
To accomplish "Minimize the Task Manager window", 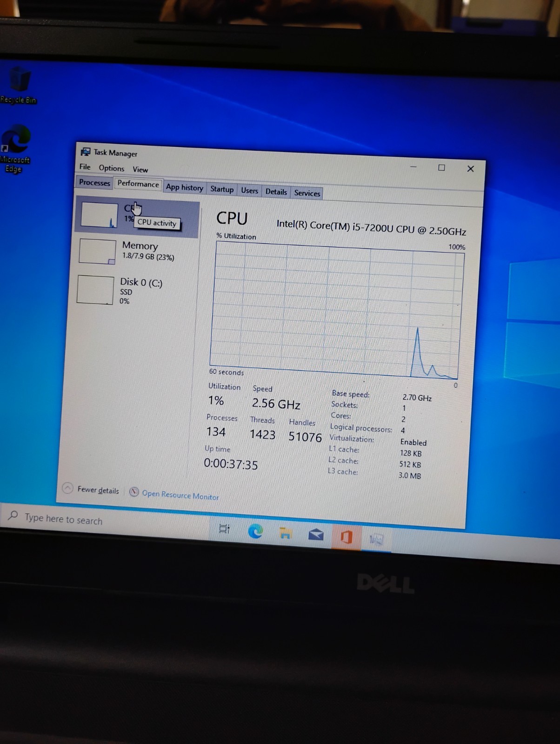I will pyautogui.click(x=413, y=166).
